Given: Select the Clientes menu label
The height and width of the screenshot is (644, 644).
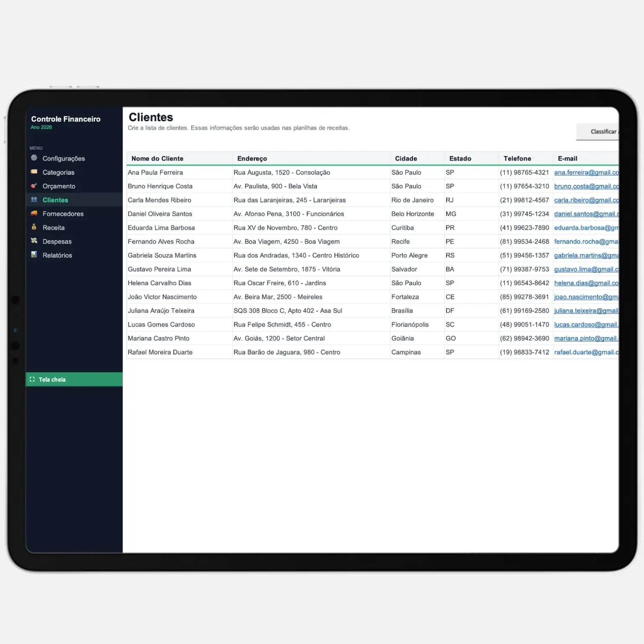Looking at the screenshot, I should [x=55, y=200].
